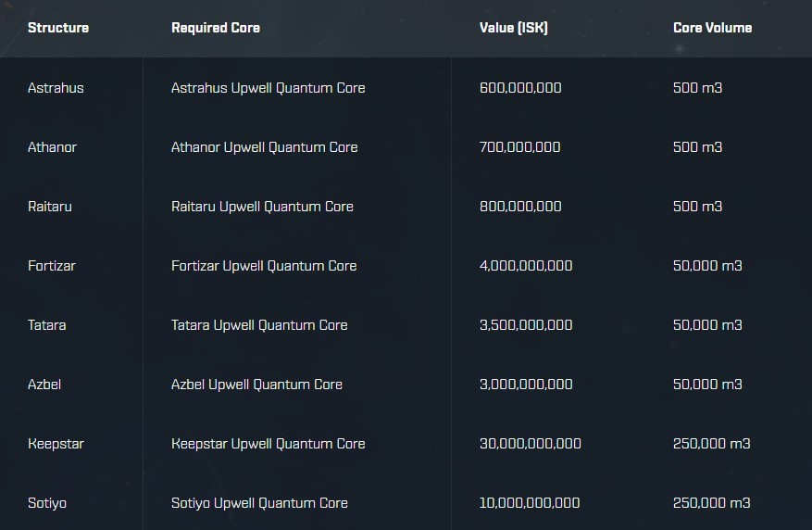Image resolution: width=812 pixels, height=530 pixels.
Task: Click Fortizar Upwell Quantum Core text
Action: click(264, 266)
